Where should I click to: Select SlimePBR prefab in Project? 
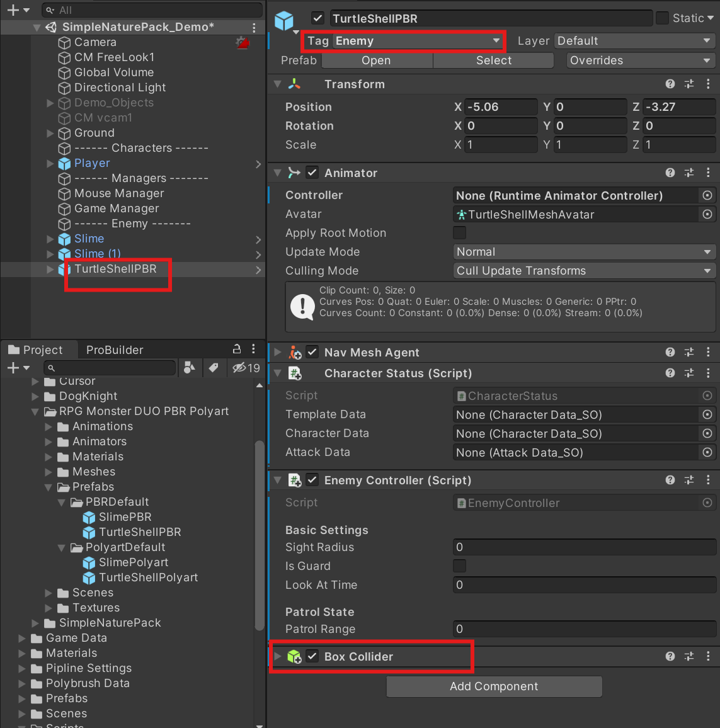point(125,517)
